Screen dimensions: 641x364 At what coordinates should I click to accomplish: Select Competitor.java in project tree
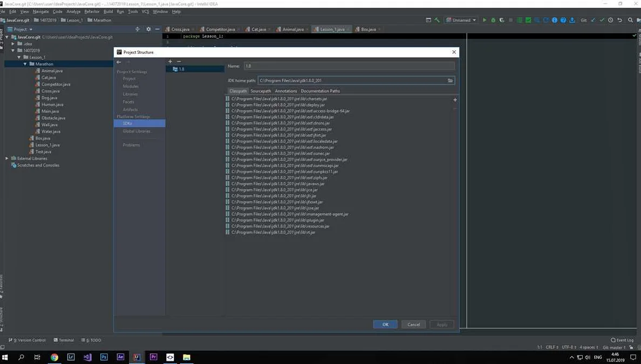coord(56,84)
